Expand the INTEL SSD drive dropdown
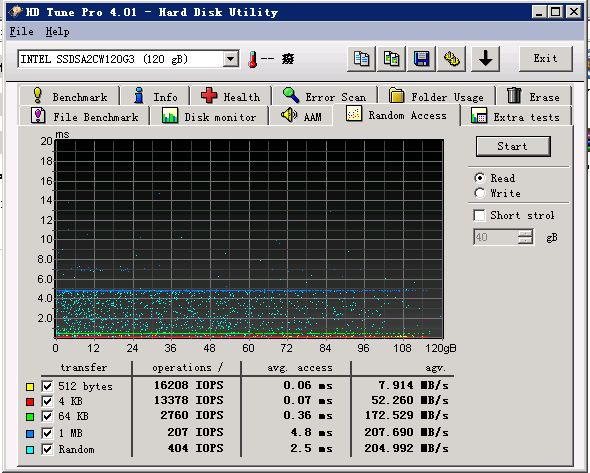The image size is (590, 473). point(230,59)
